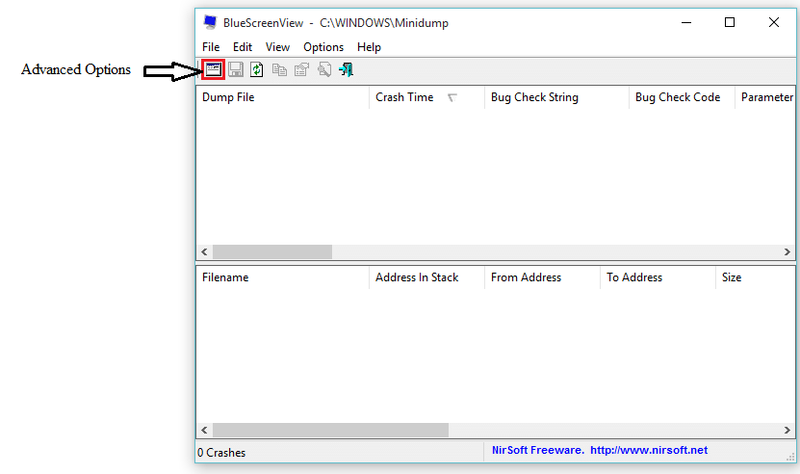
Task: Open the Properties toolbar icon
Action: [302, 69]
